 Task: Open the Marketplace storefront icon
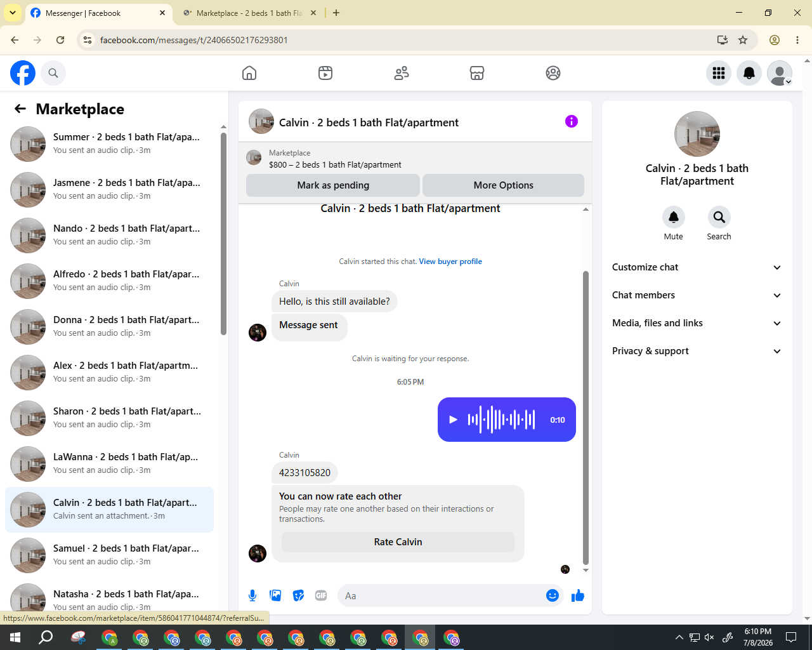(477, 73)
